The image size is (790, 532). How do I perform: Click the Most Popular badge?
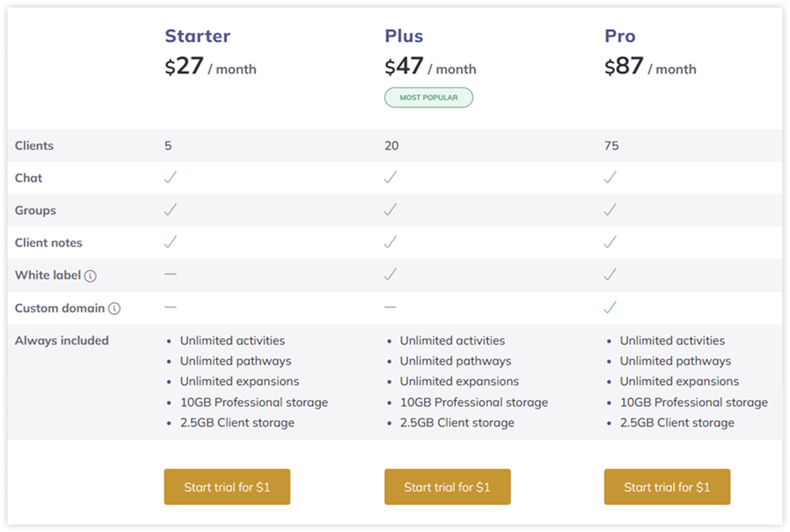click(429, 97)
